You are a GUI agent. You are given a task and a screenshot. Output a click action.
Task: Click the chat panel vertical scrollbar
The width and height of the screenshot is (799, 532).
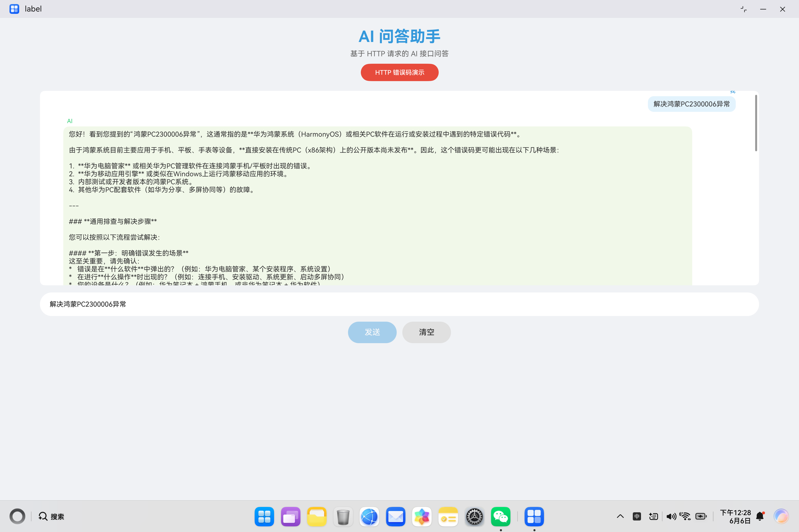pos(756,123)
